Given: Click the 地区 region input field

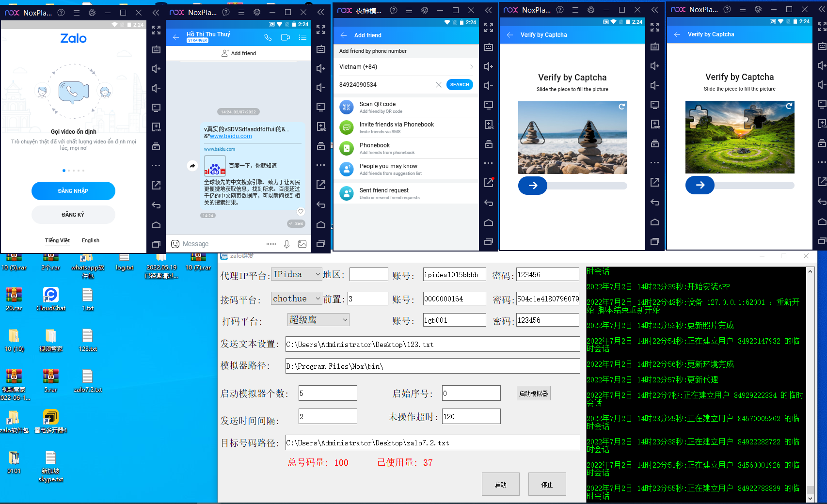Looking at the screenshot, I should 368,274.
